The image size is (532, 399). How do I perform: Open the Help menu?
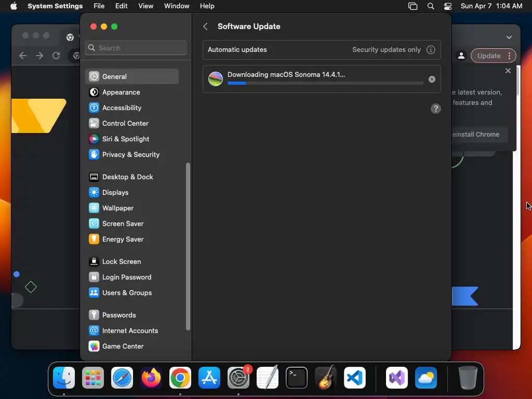pyautogui.click(x=207, y=6)
